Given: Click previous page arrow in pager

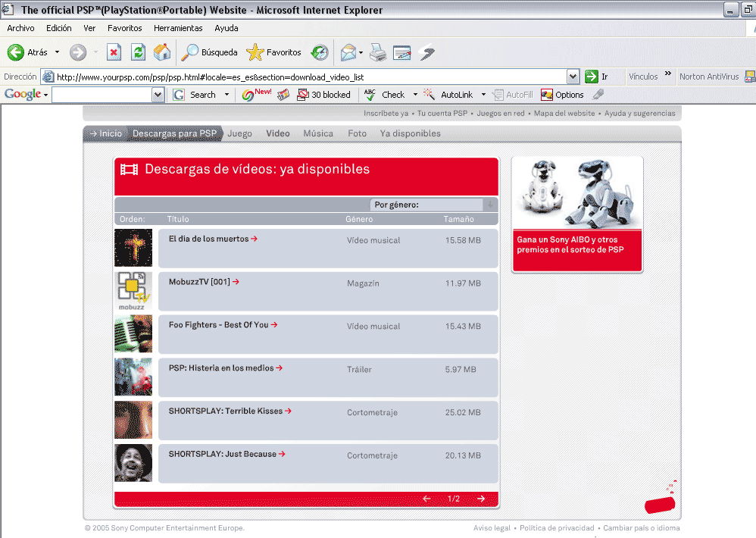Looking at the screenshot, I should coord(426,499).
